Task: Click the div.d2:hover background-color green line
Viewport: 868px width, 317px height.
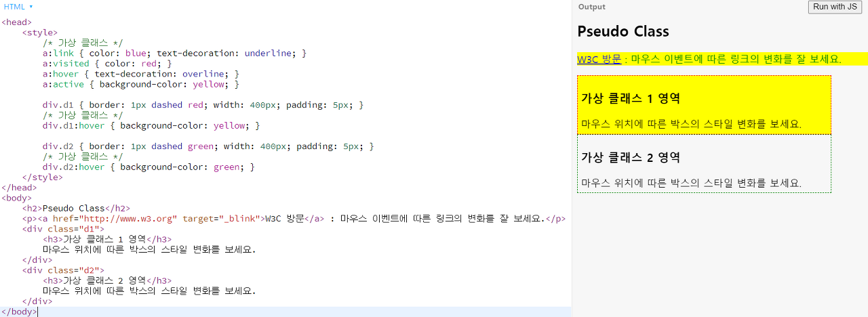Action: point(149,167)
